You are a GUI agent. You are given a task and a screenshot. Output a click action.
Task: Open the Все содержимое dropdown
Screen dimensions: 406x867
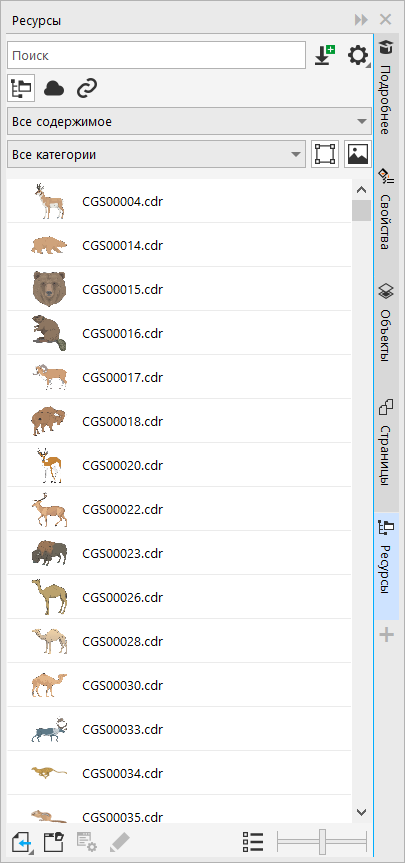pyautogui.click(x=189, y=121)
